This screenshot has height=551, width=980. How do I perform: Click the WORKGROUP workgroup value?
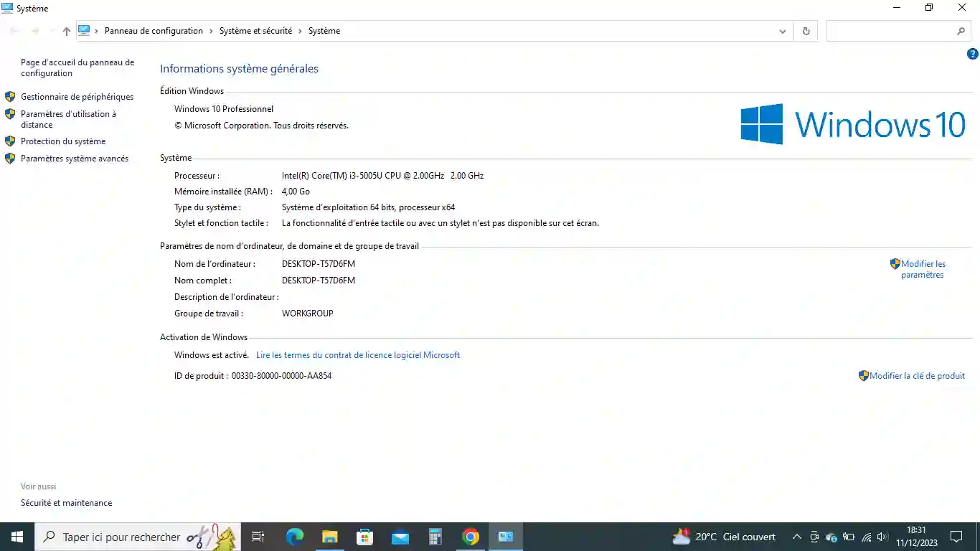[x=308, y=314]
